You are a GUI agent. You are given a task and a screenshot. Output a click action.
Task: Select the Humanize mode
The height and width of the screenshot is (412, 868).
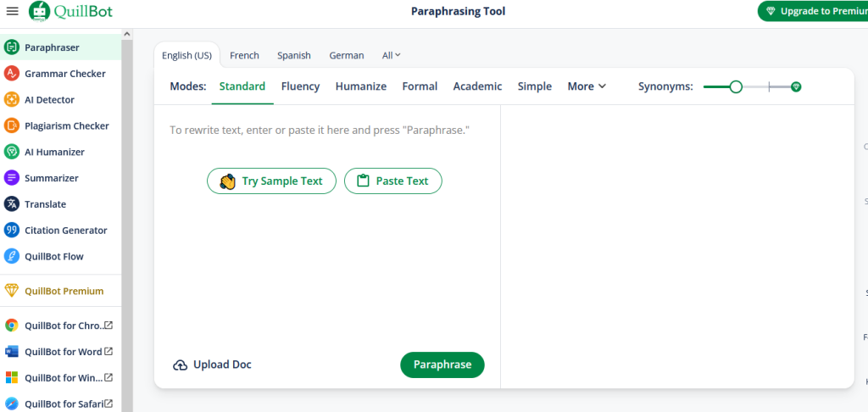tap(361, 86)
